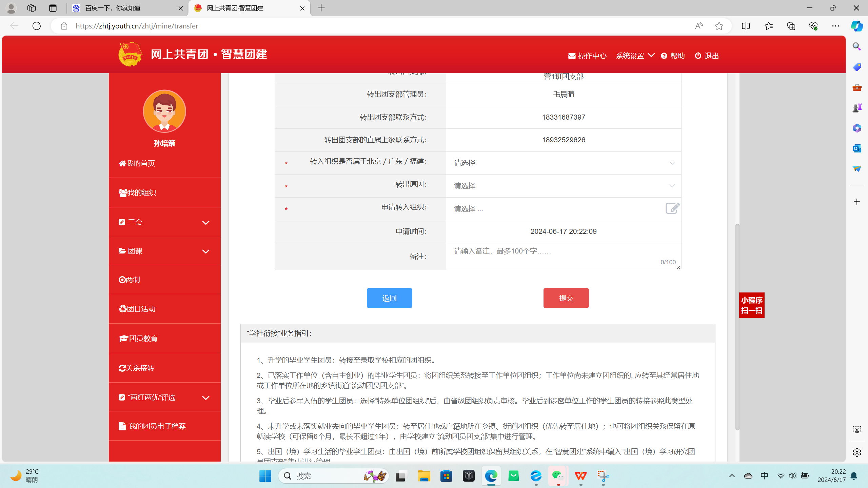
Task: Open the read aloud icon in address bar
Action: click(699, 26)
